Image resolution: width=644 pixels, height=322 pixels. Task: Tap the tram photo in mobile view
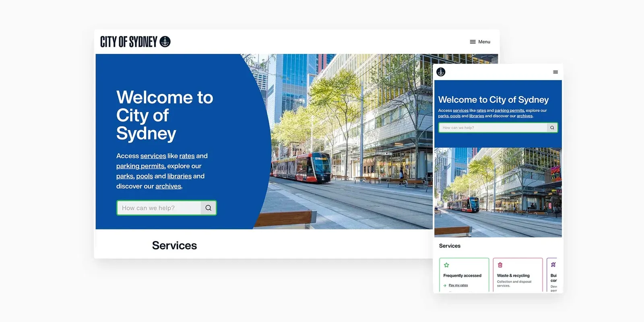[x=498, y=192]
